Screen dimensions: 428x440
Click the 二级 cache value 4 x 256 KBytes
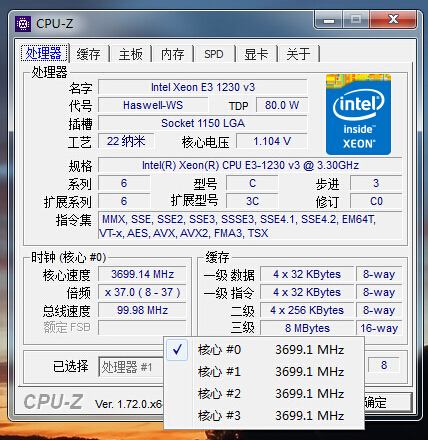(x=307, y=310)
